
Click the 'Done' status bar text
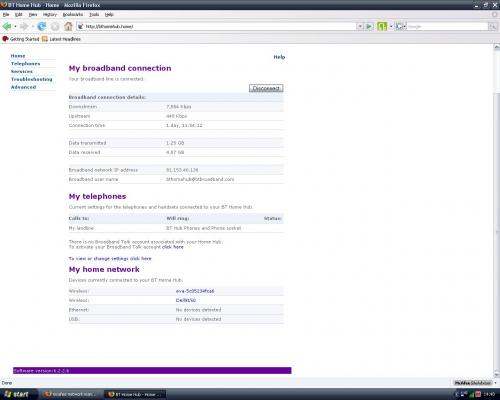7,383
